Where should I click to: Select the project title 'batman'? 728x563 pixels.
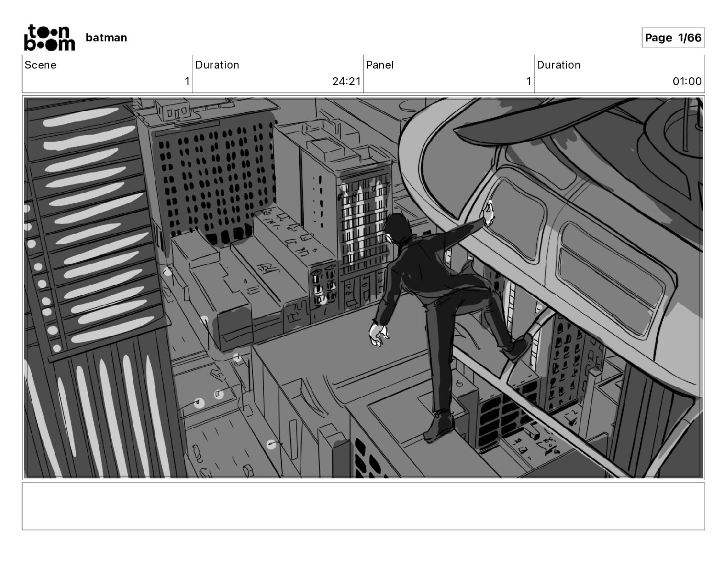(106, 38)
